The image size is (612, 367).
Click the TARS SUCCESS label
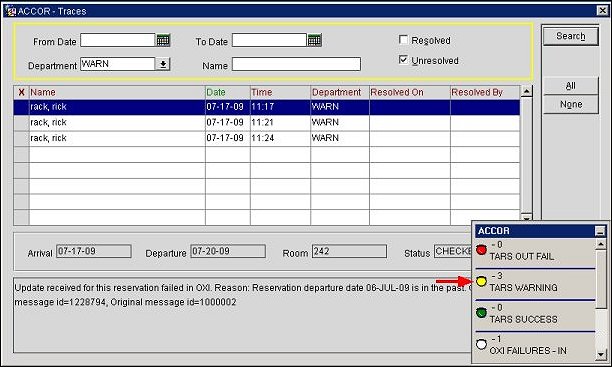click(x=523, y=319)
